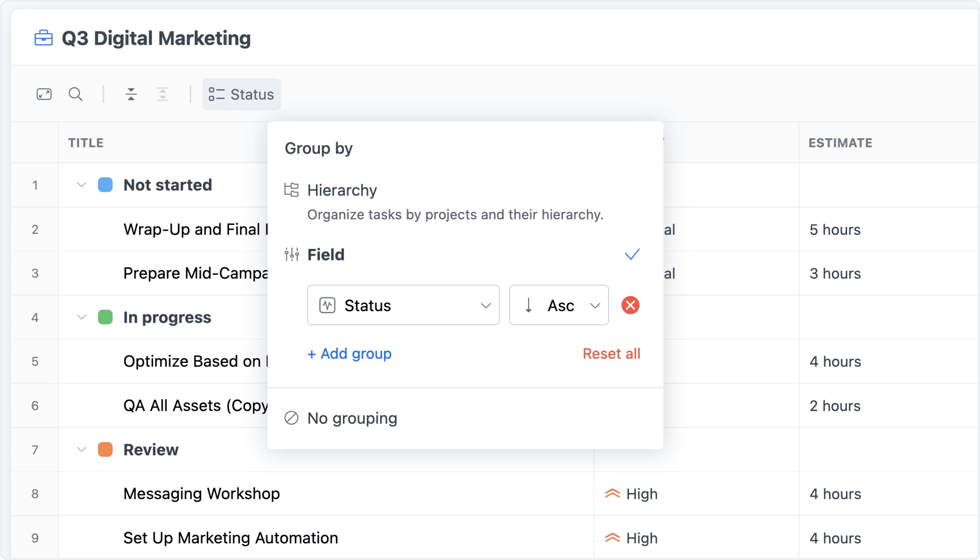Open the Status field dropdown

[403, 306]
